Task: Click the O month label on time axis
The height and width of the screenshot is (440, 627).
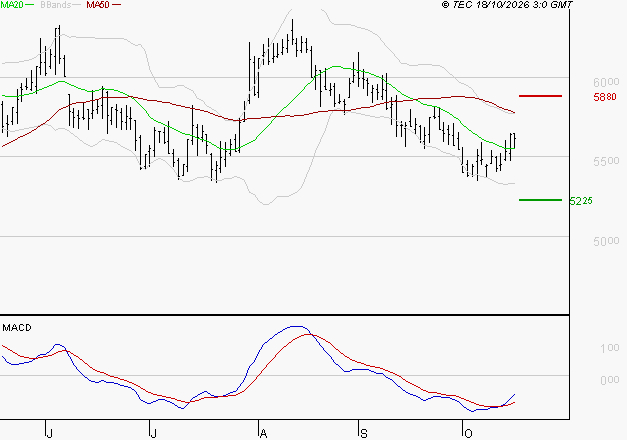Action: [x=468, y=434]
